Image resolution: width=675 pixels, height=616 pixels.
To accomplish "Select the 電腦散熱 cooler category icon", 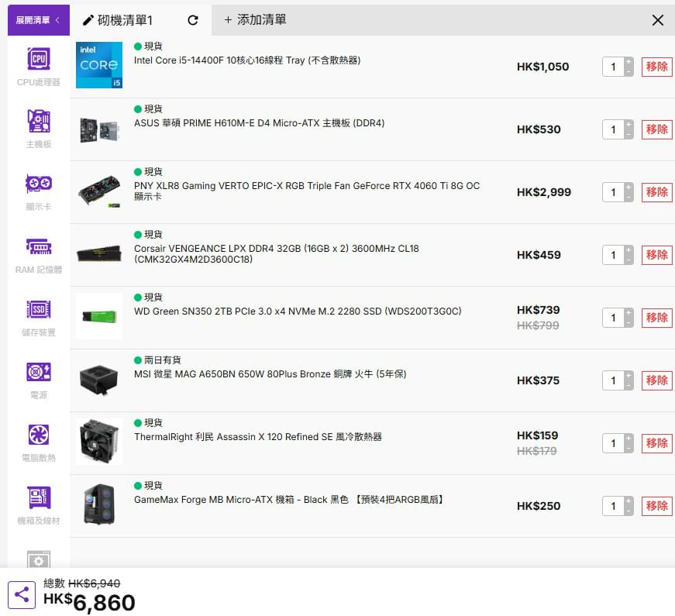I will [x=39, y=435].
